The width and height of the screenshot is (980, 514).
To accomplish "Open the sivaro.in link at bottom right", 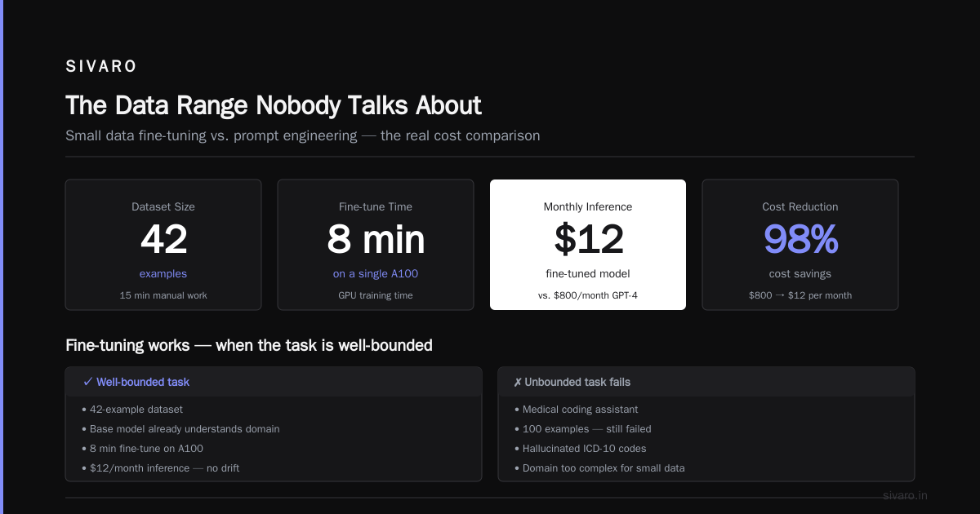I will (x=906, y=495).
